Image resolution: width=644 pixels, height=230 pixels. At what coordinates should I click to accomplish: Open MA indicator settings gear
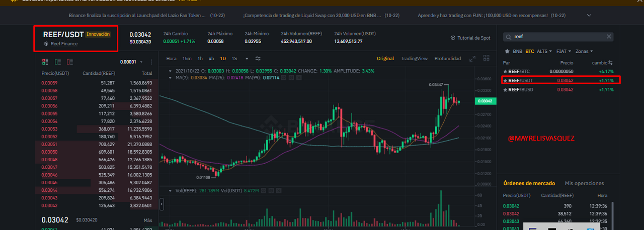click(x=291, y=78)
